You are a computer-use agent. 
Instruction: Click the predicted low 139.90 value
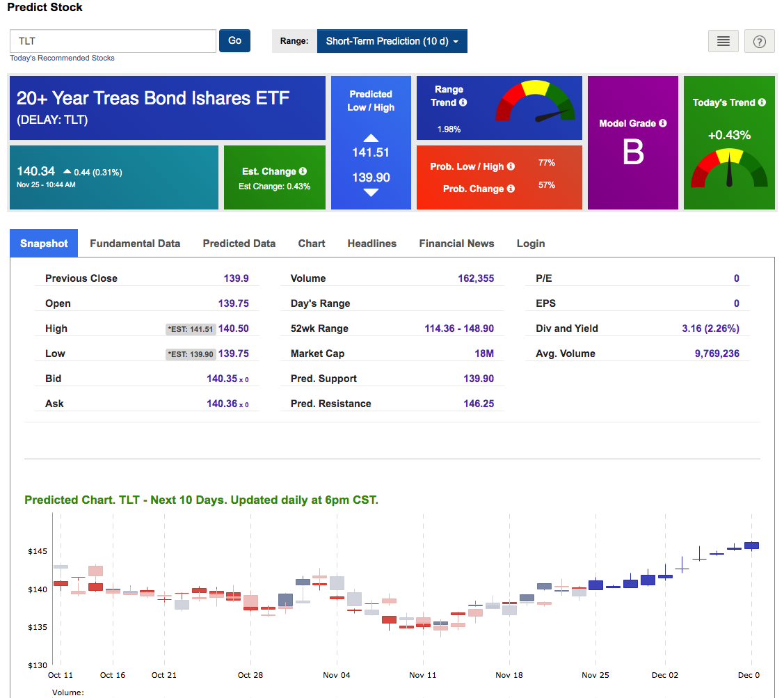371,177
